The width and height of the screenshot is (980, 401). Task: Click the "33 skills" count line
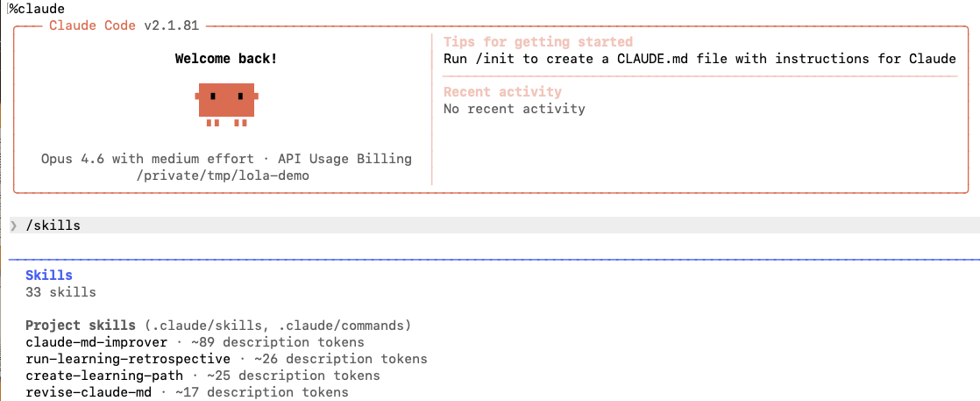tap(60, 292)
